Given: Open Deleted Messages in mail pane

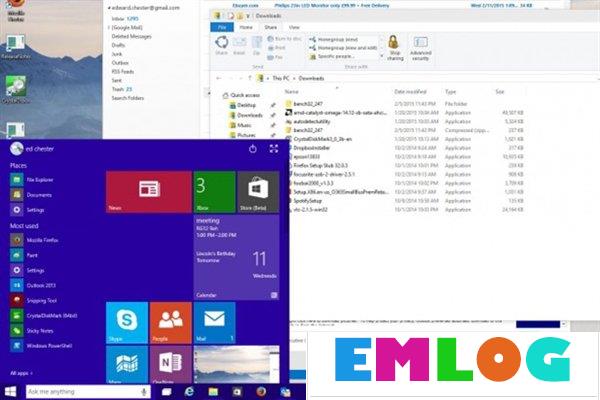Looking at the screenshot, I should (x=131, y=36).
